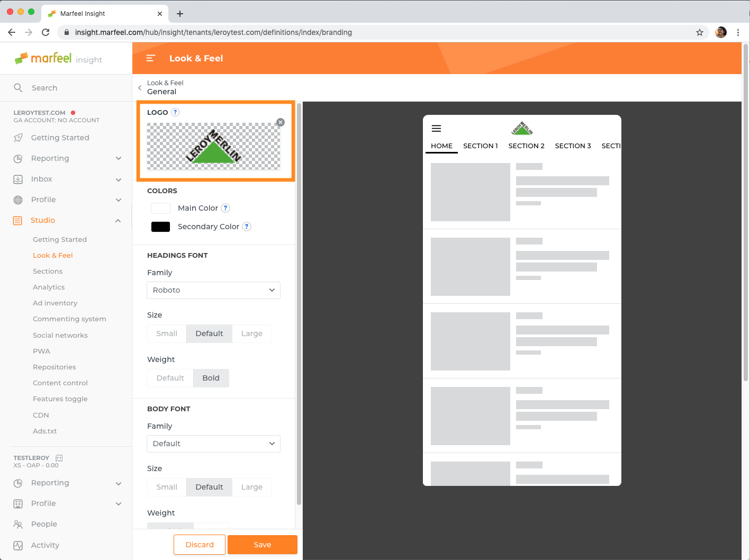The image size is (750, 560).
Task: Open the Headings Font Family dropdown showing Roboto
Action: [213, 290]
